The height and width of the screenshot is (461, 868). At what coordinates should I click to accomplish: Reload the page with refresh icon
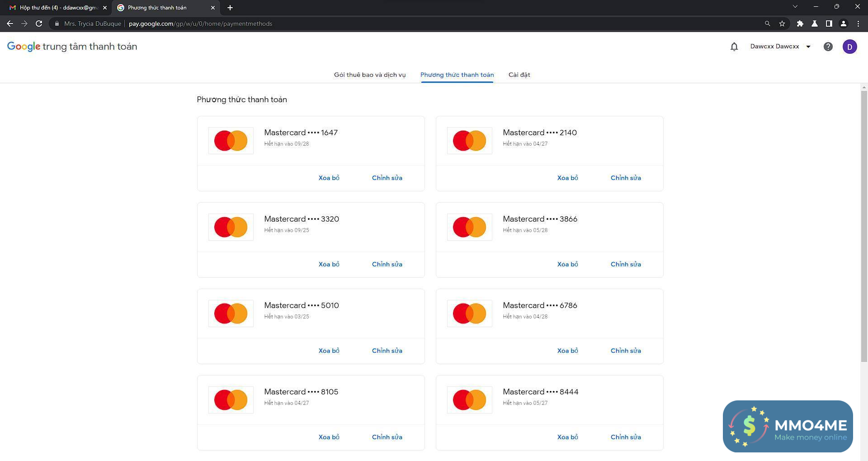tap(39, 24)
